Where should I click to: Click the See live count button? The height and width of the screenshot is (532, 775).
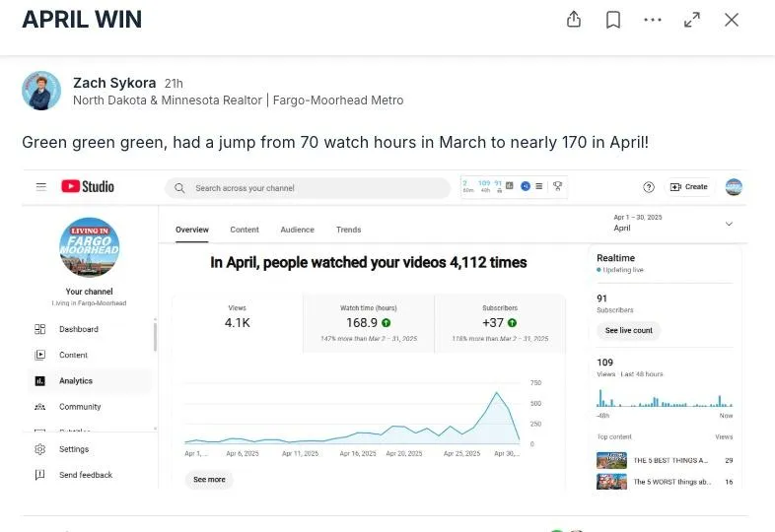tap(629, 330)
